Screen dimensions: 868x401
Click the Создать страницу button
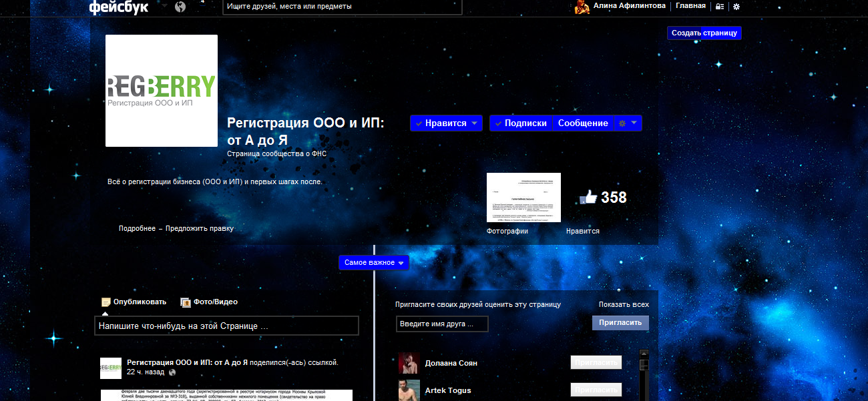tap(704, 33)
